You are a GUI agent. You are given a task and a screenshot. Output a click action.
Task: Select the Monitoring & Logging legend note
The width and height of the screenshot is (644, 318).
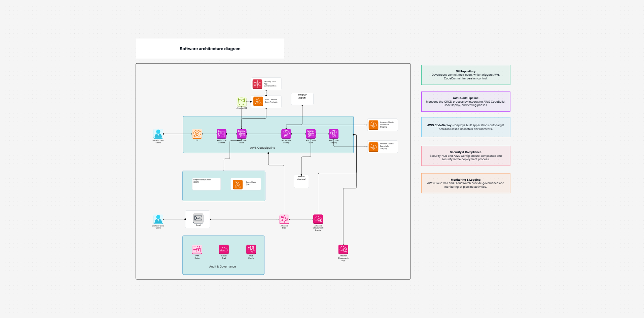point(466,183)
